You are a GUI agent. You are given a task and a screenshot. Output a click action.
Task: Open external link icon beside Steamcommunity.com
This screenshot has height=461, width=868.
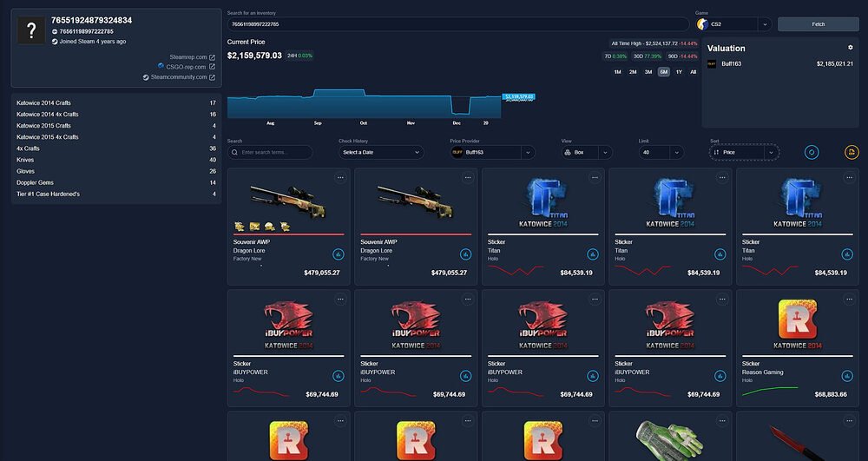click(x=212, y=77)
